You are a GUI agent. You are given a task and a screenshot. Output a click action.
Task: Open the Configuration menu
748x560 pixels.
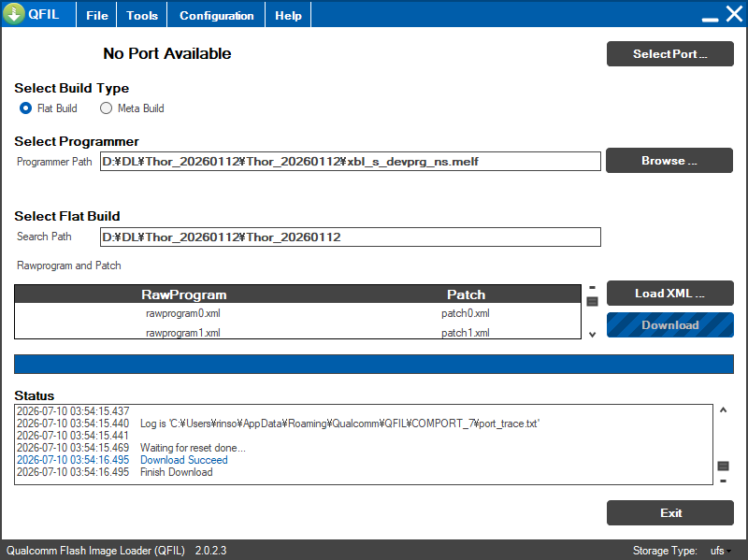coord(217,15)
